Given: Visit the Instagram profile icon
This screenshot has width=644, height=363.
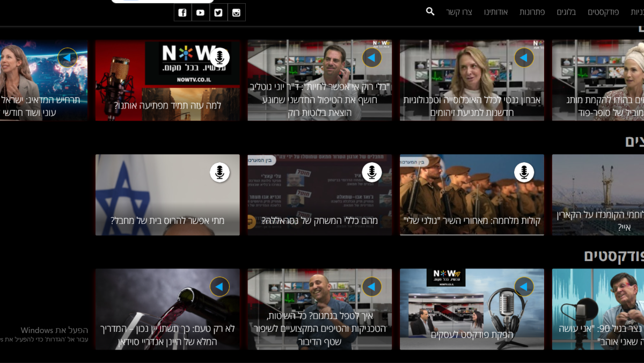Looking at the screenshot, I should (236, 12).
